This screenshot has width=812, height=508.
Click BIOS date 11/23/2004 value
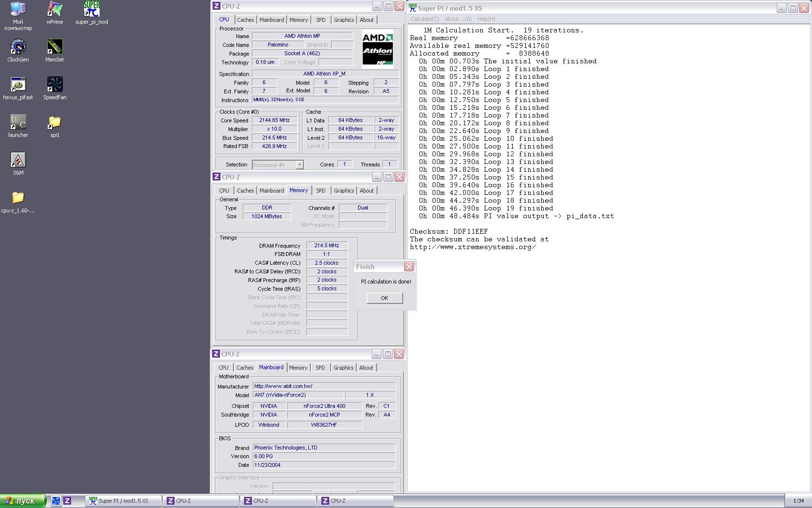324,465
